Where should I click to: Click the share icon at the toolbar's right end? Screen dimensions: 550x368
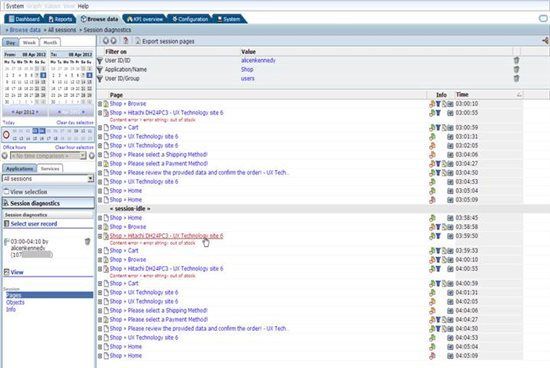point(546,41)
